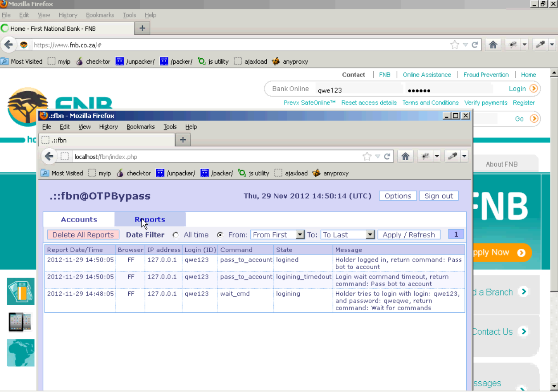Click home icon in fbn window toolbar
Viewport: 558px width, 392px height.
[x=405, y=156]
